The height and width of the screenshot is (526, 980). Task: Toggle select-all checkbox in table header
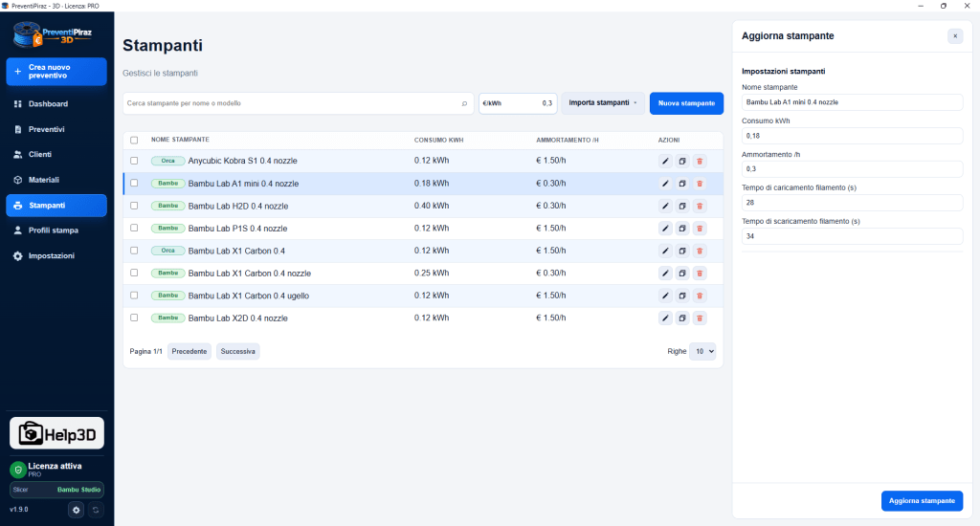click(x=134, y=140)
